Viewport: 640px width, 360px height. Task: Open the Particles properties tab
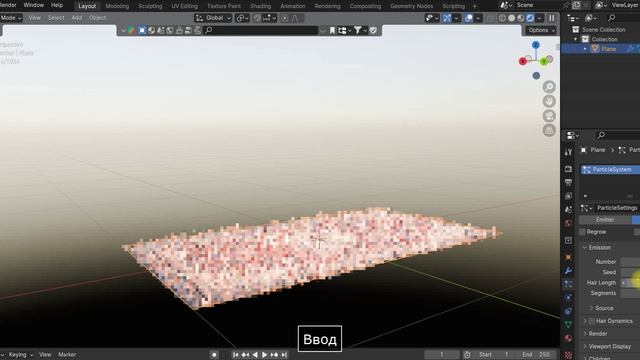click(x=568, y=284)
